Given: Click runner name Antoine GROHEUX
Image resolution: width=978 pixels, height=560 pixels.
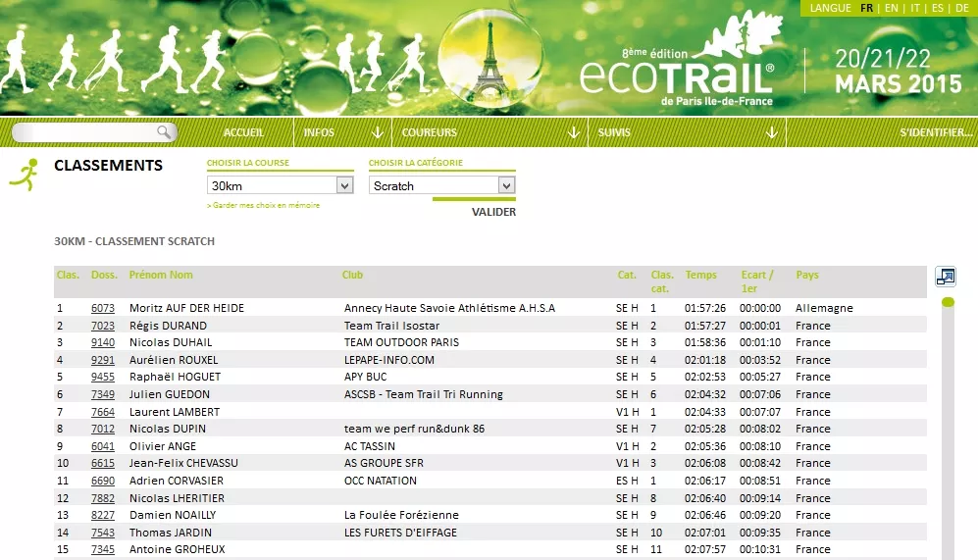Looking at the screenshot, I should (x=178, y=549).
